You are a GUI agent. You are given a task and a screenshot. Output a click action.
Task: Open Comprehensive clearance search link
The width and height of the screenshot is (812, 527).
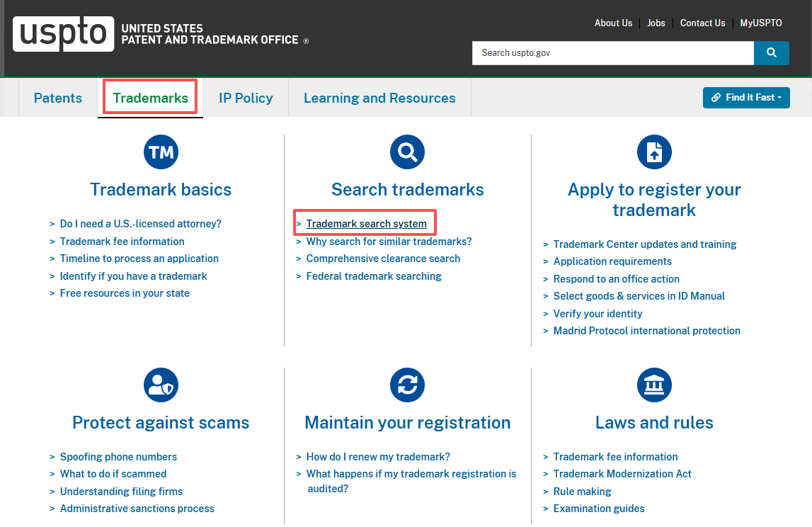coord(383,259)
